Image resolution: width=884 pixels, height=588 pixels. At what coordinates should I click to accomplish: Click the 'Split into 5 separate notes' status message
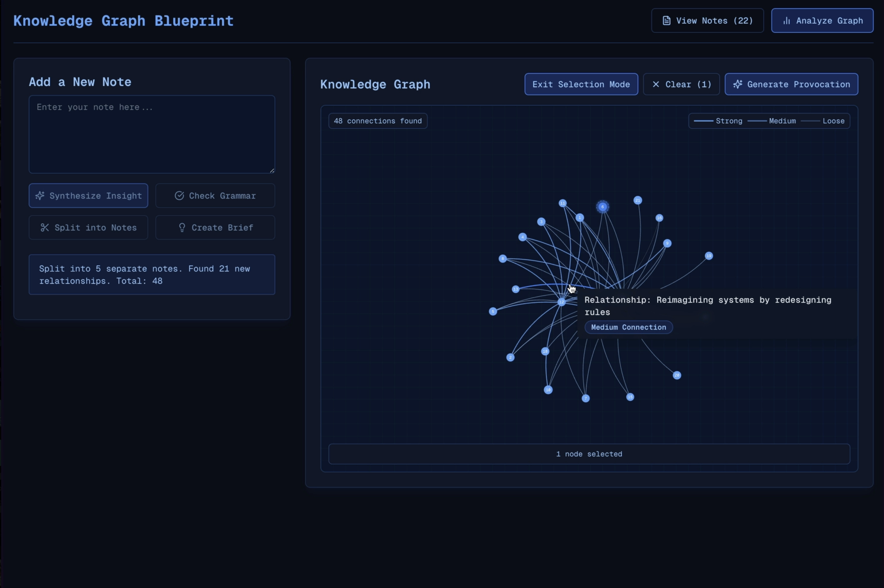pyautogui.click(x=152, y=275)
